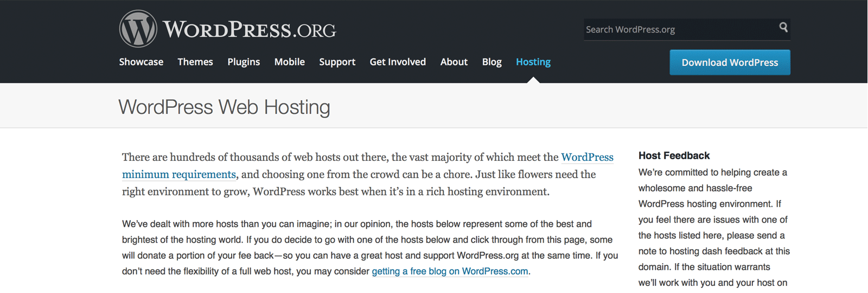
Task: Click the WordPress circular W logo
Action: 138,29
